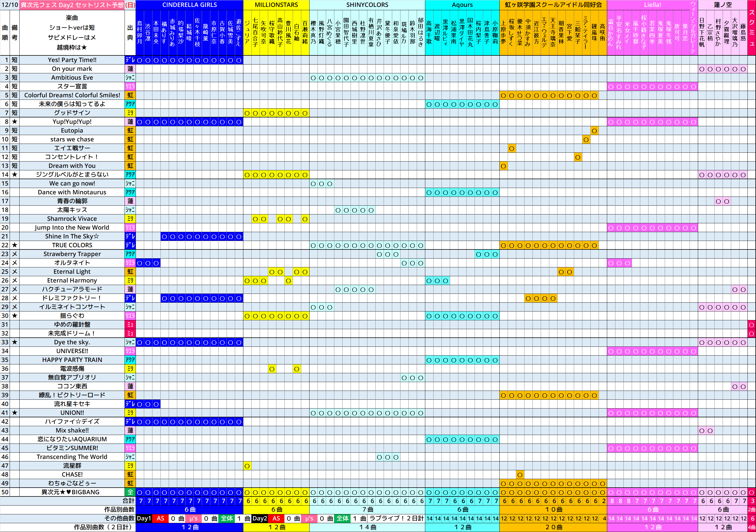The width and height of the screenshot is (756, 532).
Task: Click the 合計 total label cell
Action: point(68,501)
